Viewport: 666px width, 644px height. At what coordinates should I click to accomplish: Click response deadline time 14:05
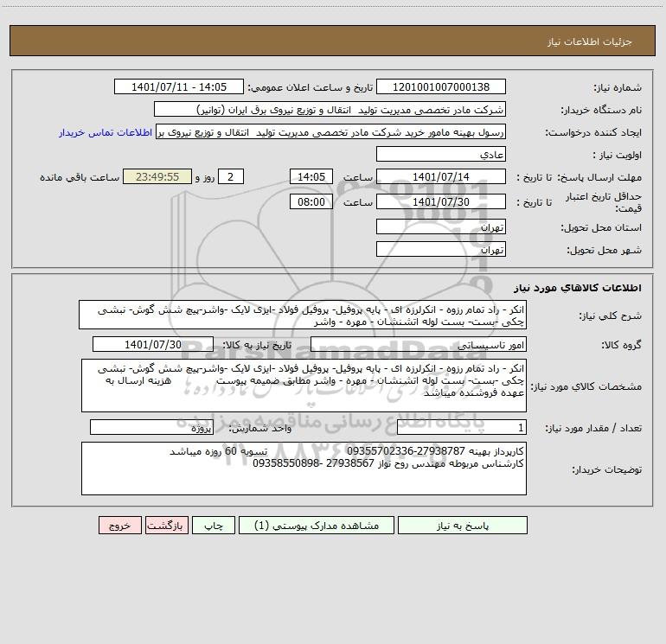(x=311, y=176)
